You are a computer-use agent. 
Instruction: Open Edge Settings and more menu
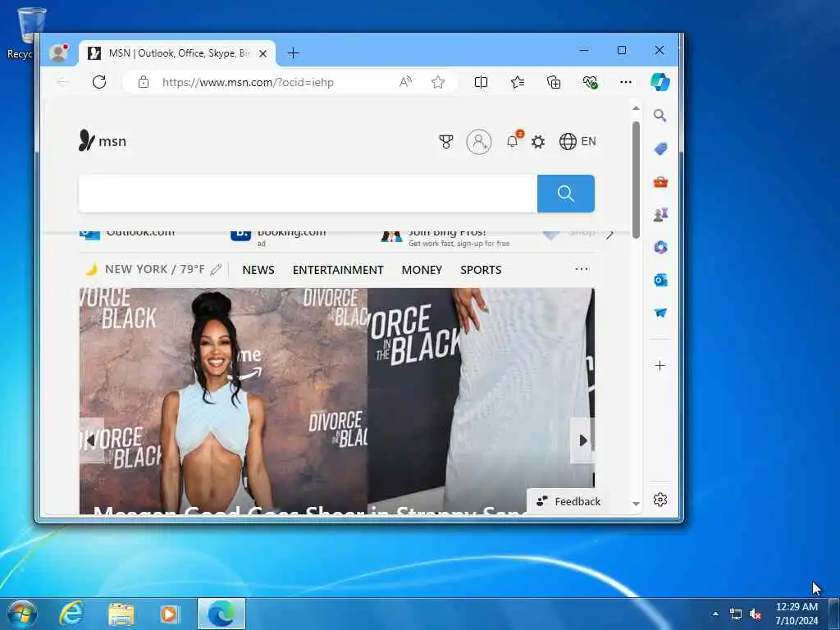(626, 82)
